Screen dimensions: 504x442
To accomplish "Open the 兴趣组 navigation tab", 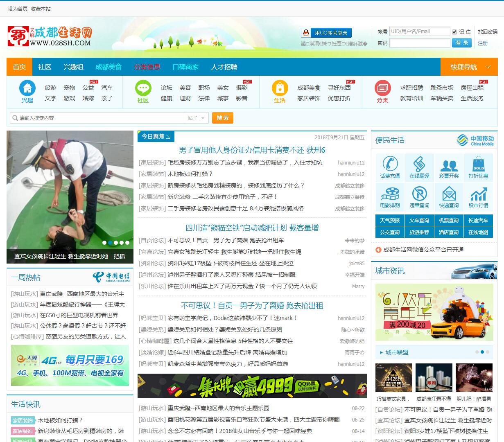I will (x=73, y=67).
